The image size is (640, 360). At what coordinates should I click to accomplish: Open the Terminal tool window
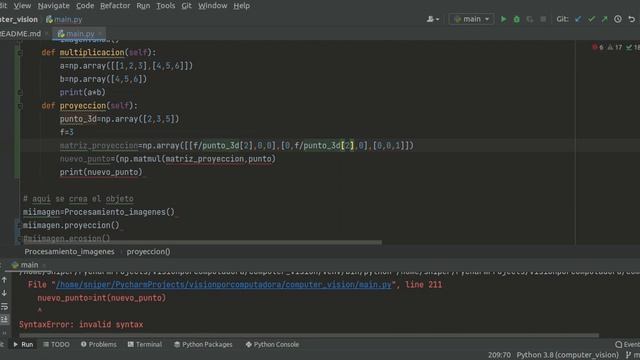point(145,344)
